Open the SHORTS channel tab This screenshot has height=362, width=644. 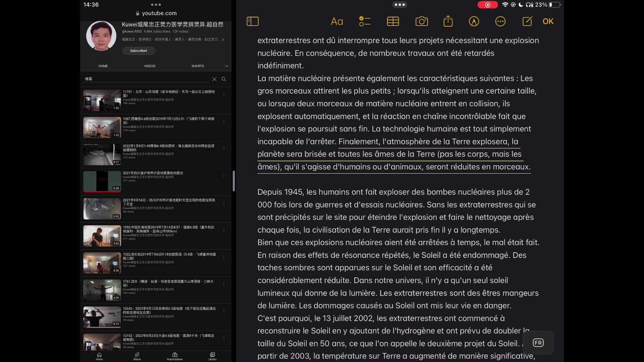(x=198, y=66)
